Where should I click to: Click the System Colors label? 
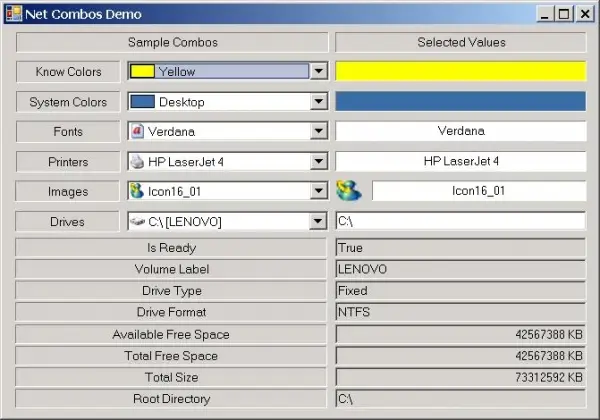[68, 102]
